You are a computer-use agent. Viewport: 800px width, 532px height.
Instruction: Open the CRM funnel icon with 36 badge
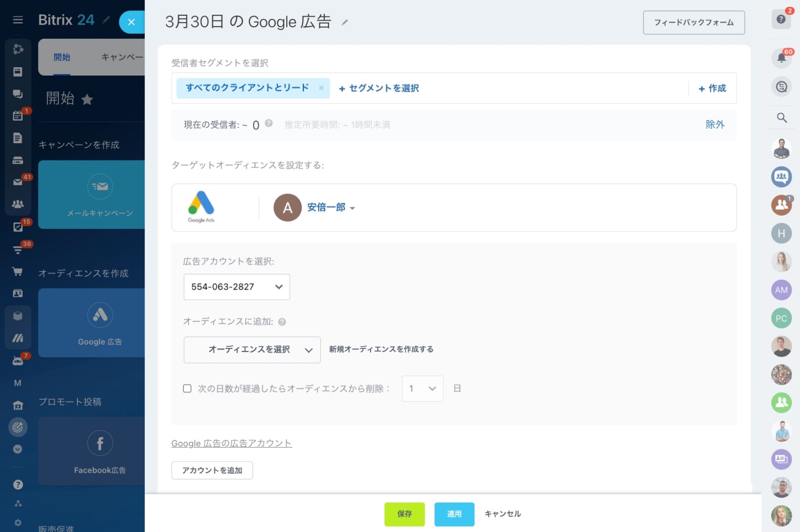(18, 250)
